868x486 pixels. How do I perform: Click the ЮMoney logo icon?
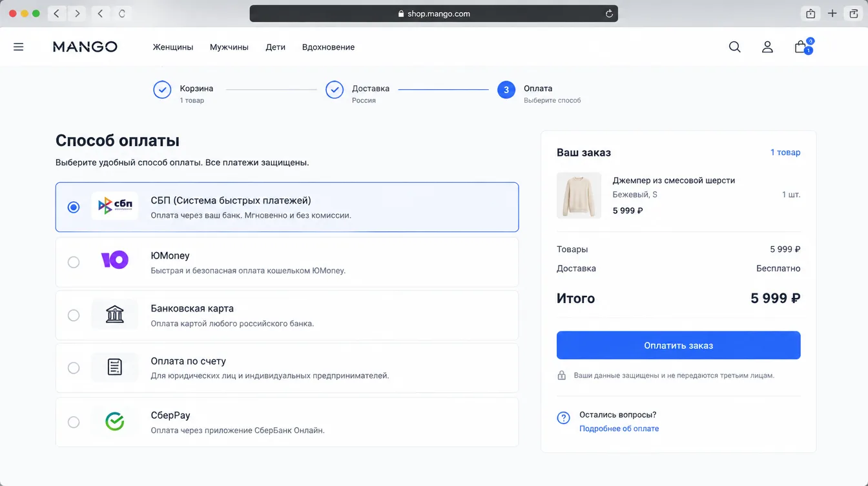[x=114, y=260]
